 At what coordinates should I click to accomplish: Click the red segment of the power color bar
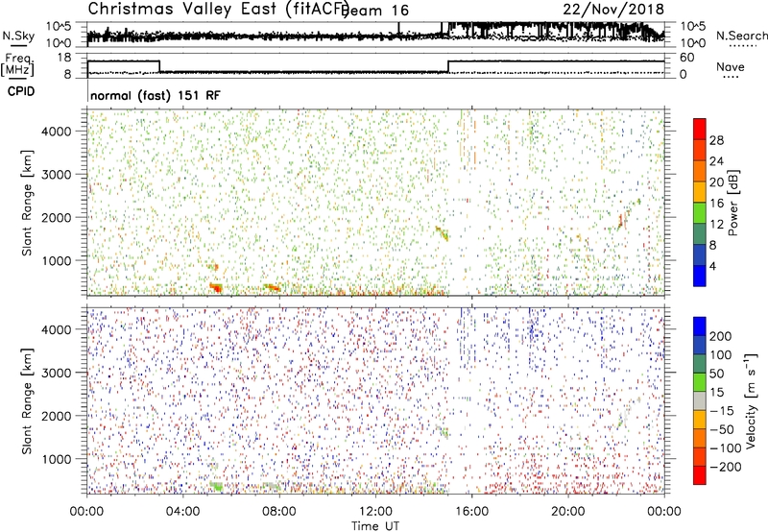pos(700,129)
